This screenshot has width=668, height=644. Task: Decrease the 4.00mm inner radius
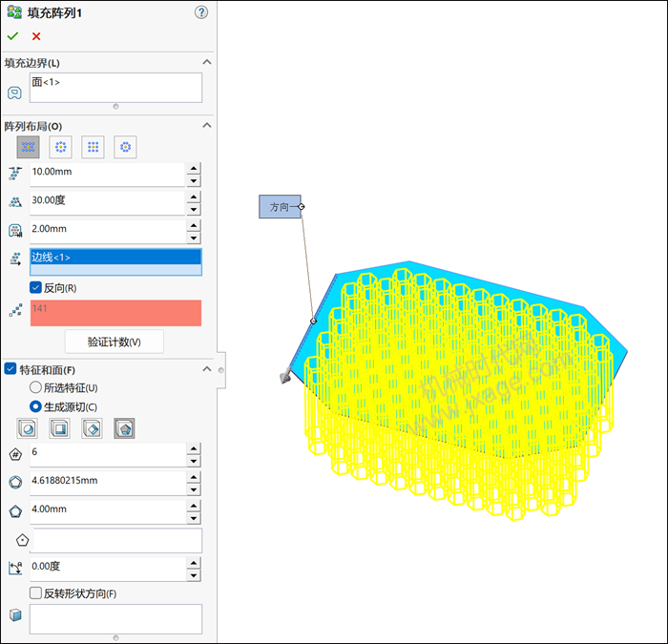pyautogui.click(x=194, y=518)
